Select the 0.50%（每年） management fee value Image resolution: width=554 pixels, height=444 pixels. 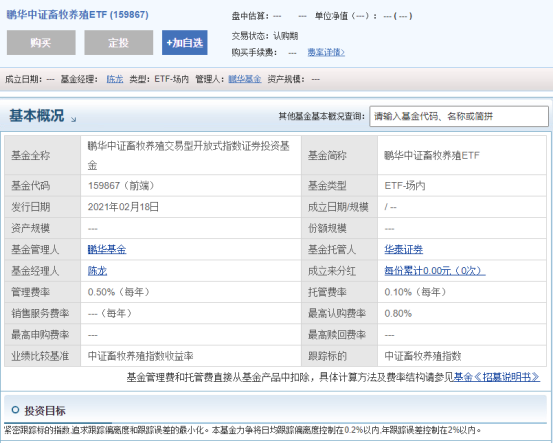click(119, 292)
